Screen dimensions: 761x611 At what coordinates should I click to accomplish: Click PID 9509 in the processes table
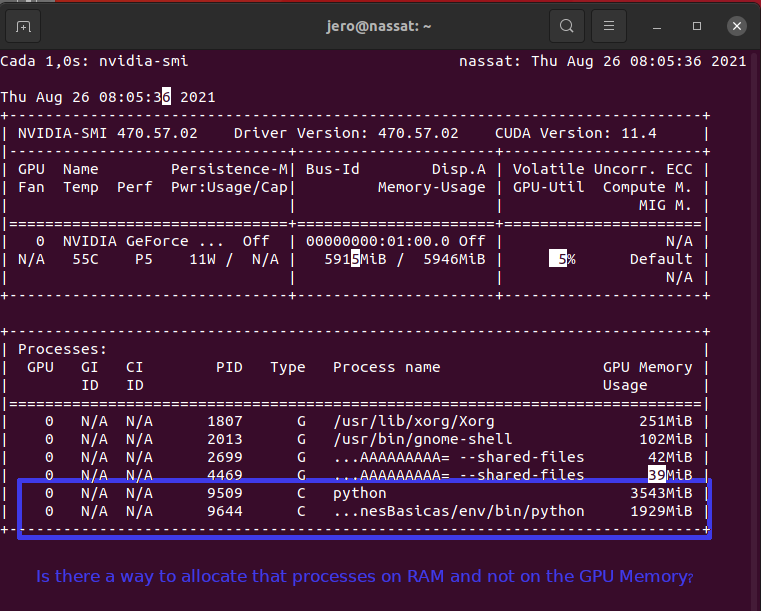click(225, 493)
